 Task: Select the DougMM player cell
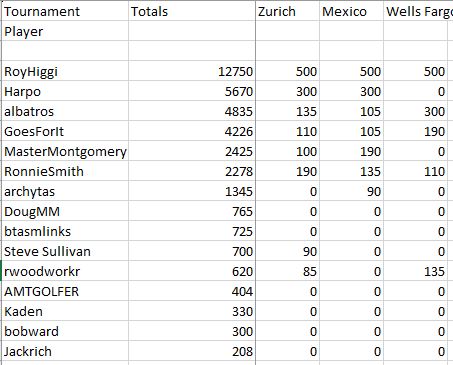click(x=65, y=211)
